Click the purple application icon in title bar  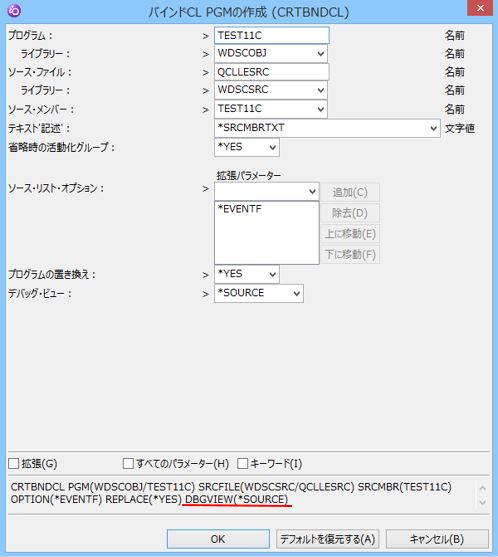click(x=14, y=10)
